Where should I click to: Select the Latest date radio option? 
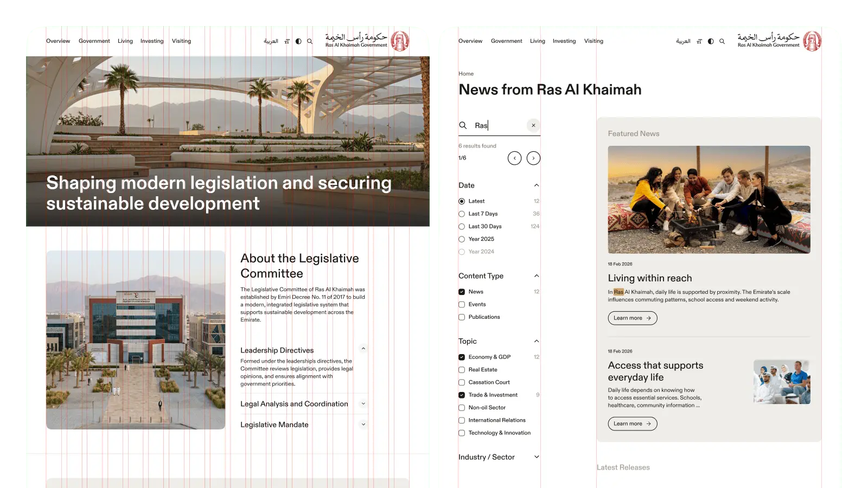pyautogui.click(x=462, y=201)
